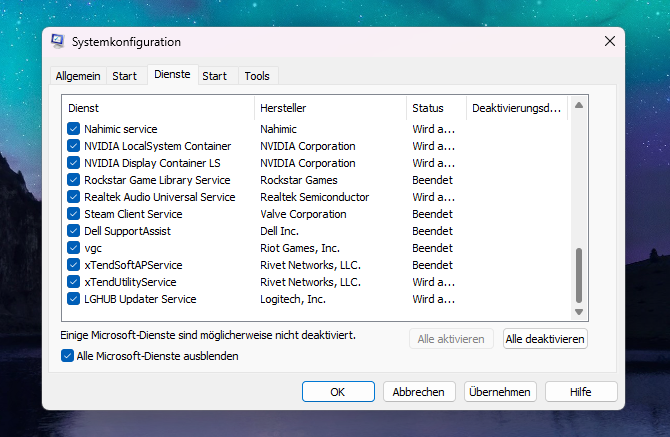Toggle the xTendSoftAPService checkbox
This screenshot has width=670, height=437.
point(73,265)
